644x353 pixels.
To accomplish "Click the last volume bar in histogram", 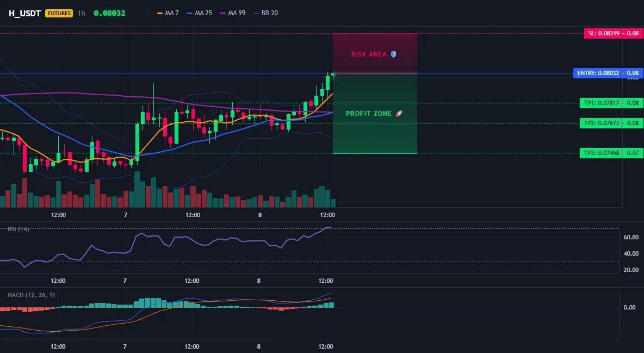I will 333,203.
